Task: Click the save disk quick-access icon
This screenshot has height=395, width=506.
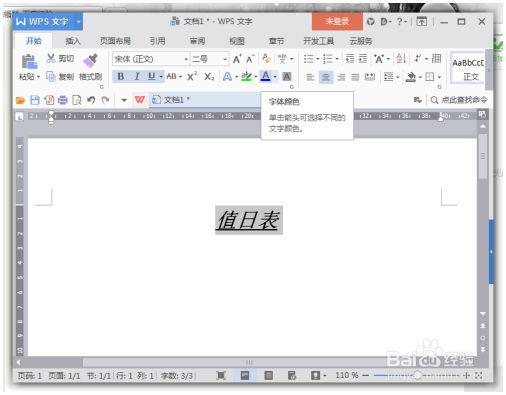Action: click(35, 100)
